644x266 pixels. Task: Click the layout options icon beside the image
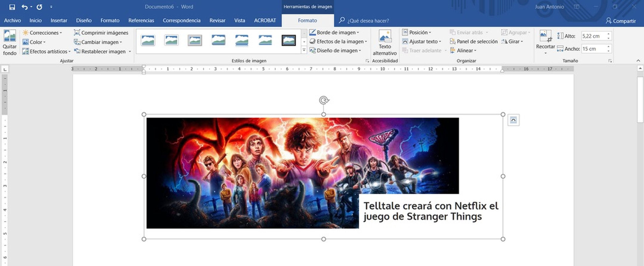pyautogui.click(x=513, y=120)
